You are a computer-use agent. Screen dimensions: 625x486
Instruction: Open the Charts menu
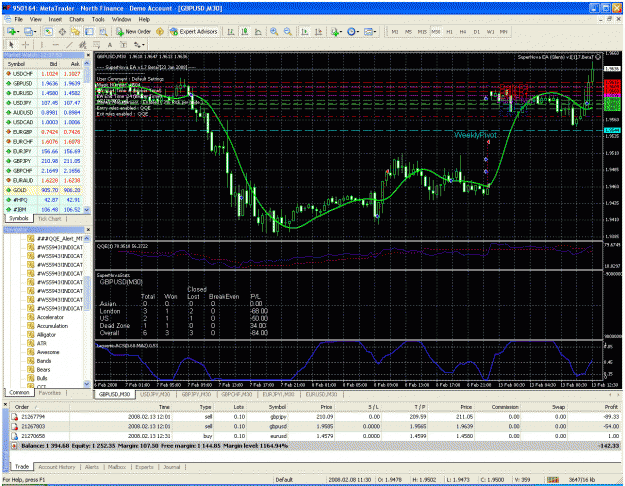click(x=77, y=19)
